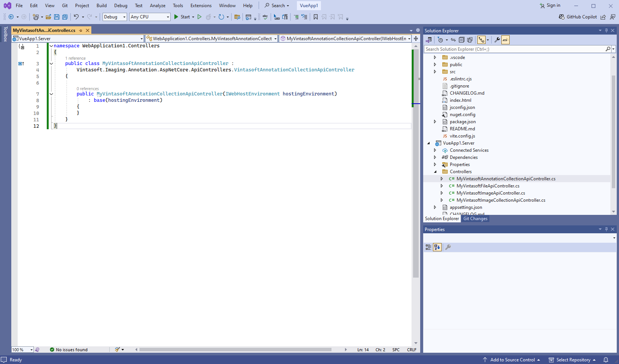Viewport: 619px width, 364px height.
Task: Click the Start debugging button
Action: [182, 17]
